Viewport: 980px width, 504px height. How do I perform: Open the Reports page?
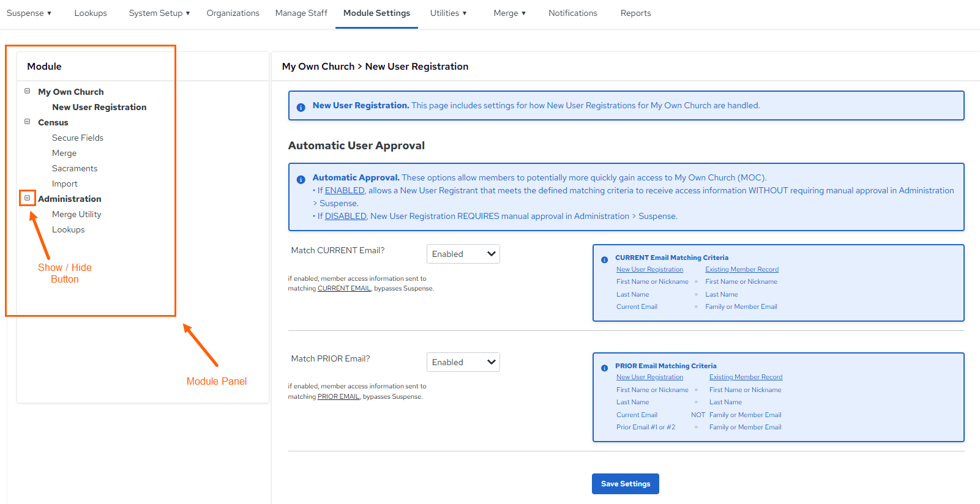point(635,13)
